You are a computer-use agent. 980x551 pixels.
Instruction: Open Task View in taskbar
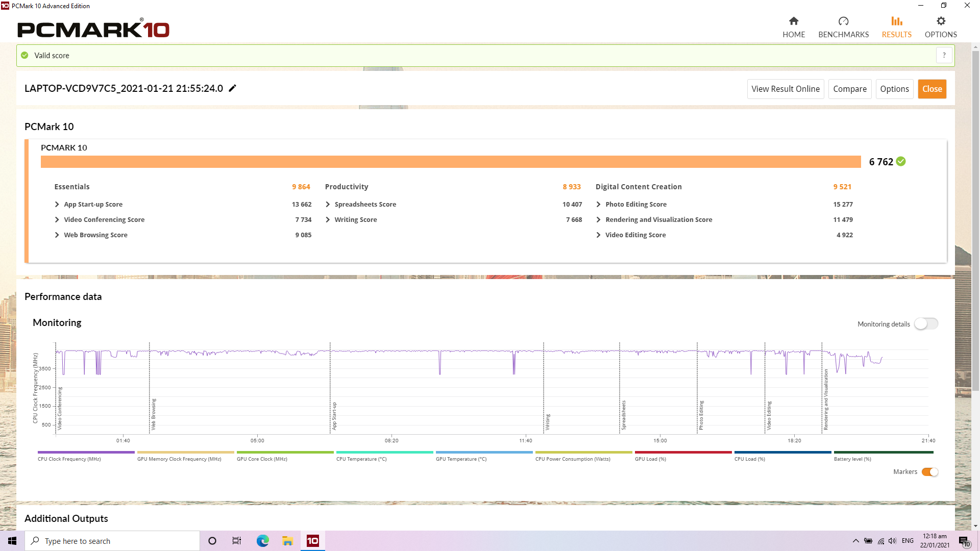237,541
